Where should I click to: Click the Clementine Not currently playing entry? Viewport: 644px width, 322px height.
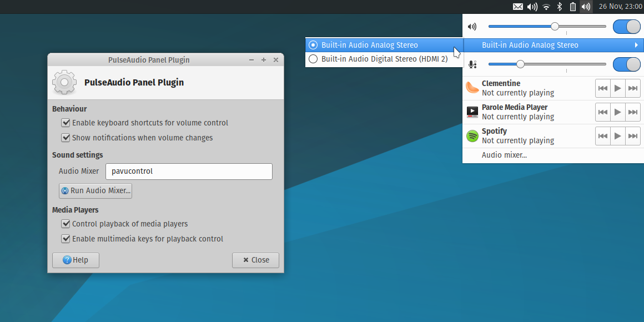click(x=518, y=93)
